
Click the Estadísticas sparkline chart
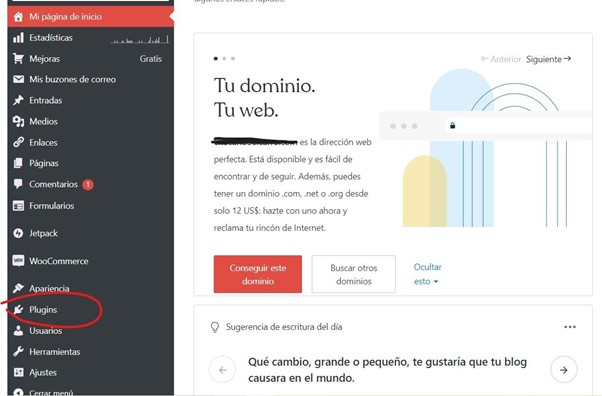click(x=140, y=39)
